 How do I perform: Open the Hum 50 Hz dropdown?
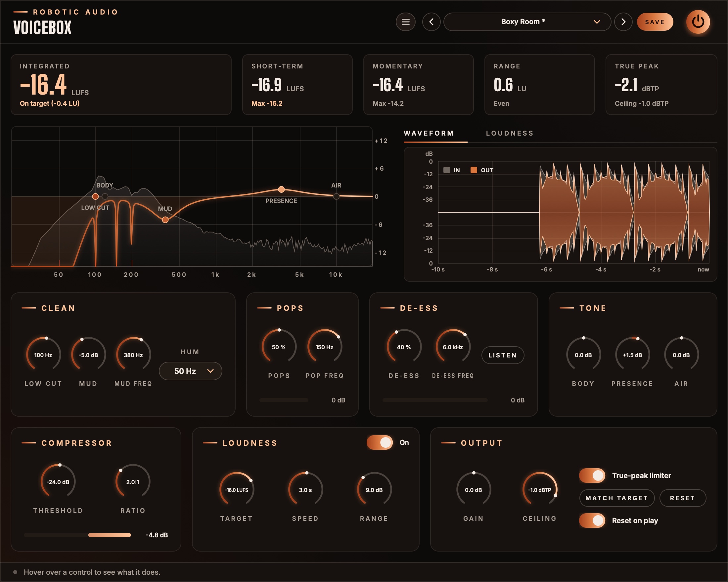(191, 371)
